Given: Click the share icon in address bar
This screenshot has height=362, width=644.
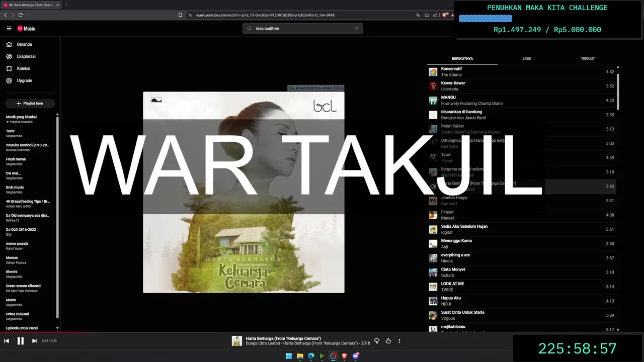Looking at the screenshot, I should (x=435, y=15).
